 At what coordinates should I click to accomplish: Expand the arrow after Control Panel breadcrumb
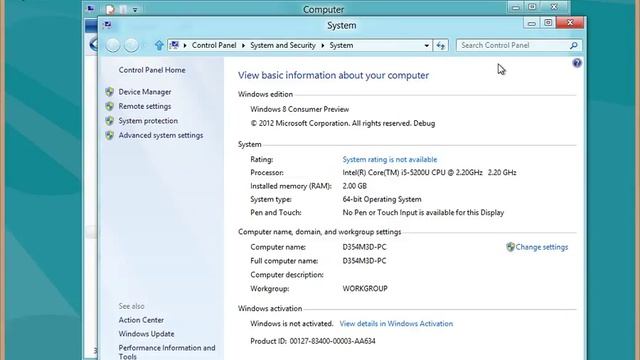tap(243, 45)
